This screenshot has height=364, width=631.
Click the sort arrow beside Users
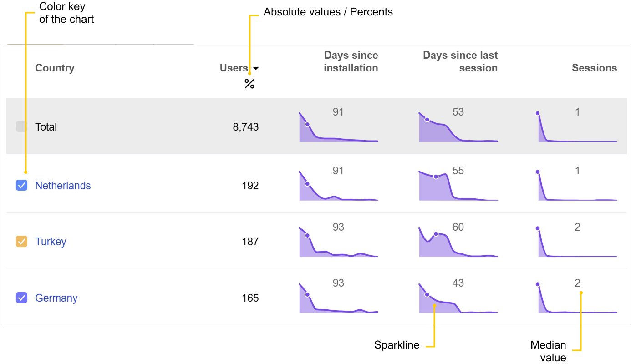click(x=256, y=69)
